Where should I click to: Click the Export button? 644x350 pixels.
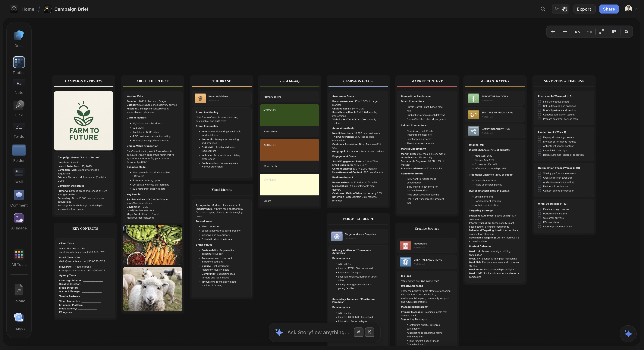pyautogui.click(x=584, y=9)
